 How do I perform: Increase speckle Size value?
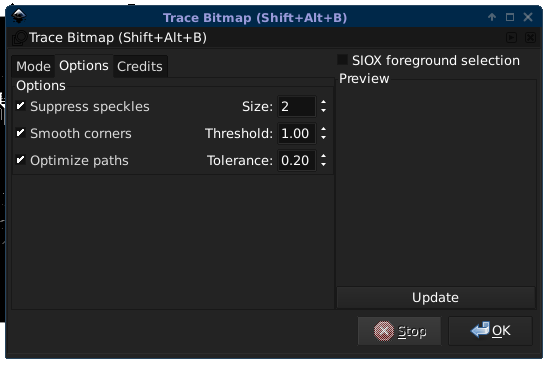(323, 103)
